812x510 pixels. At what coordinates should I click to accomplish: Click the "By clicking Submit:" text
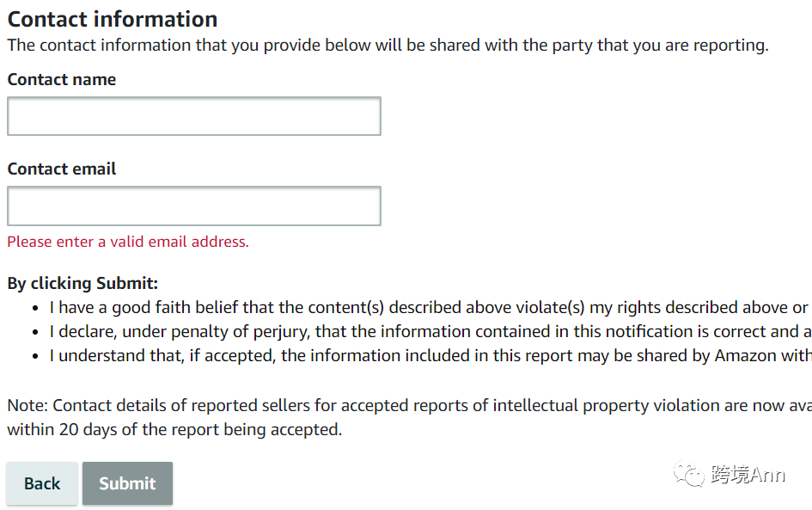coord(82,283)
